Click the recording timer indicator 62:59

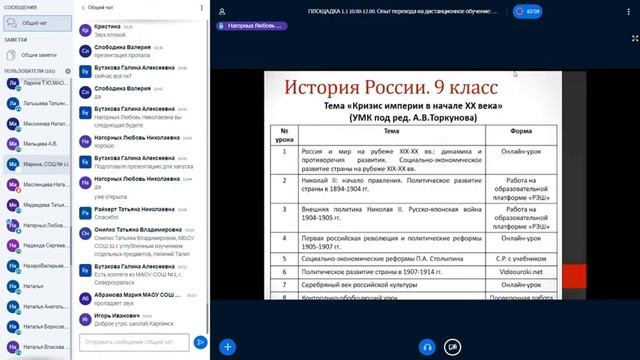527,11
